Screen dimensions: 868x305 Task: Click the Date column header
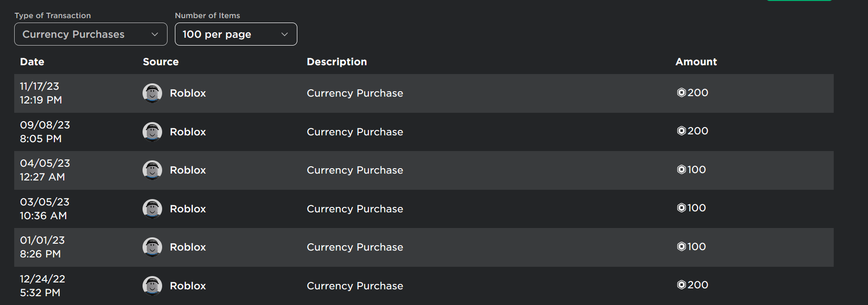coord(32,62)
